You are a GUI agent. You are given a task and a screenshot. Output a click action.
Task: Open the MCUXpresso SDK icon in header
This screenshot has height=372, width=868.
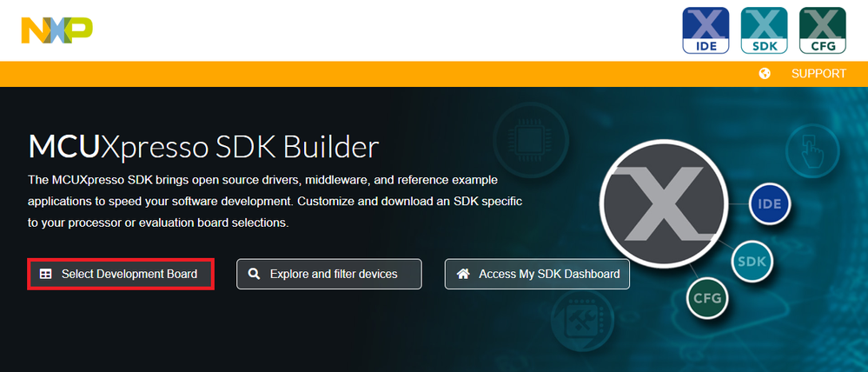[x=764, y=30]
